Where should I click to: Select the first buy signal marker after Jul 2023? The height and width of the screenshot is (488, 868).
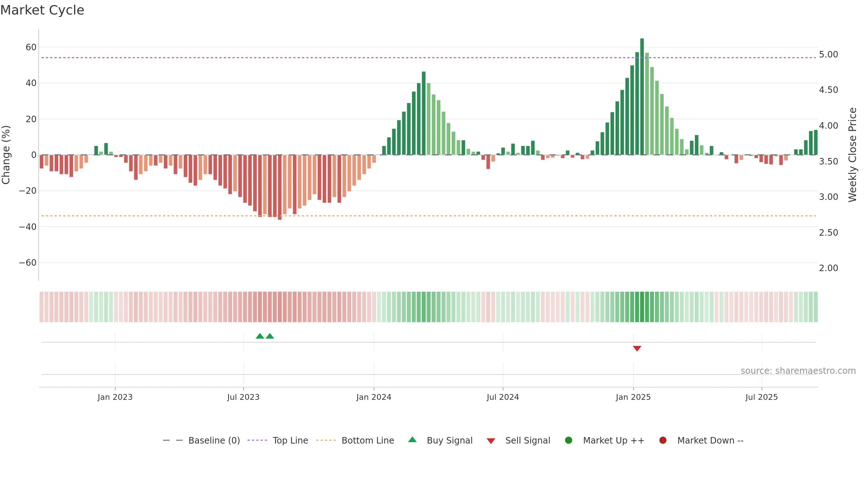(x=260, y=336)
